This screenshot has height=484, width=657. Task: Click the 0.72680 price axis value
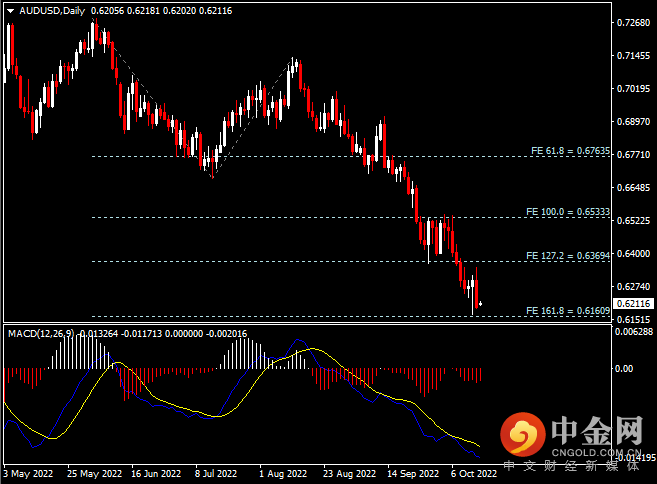(x=634, y=23)
